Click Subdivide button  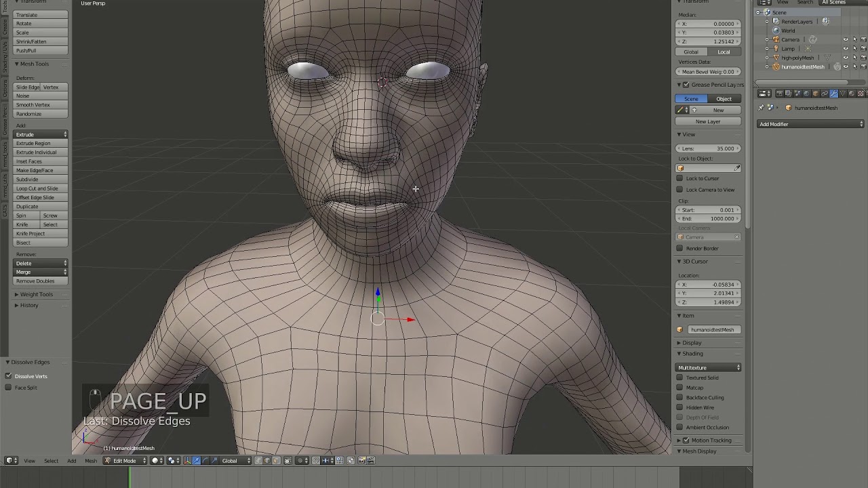41,180
